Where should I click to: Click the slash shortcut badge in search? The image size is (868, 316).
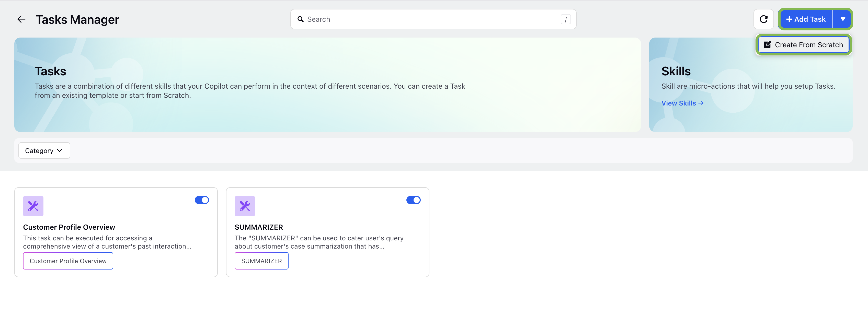tap(565, 19)
